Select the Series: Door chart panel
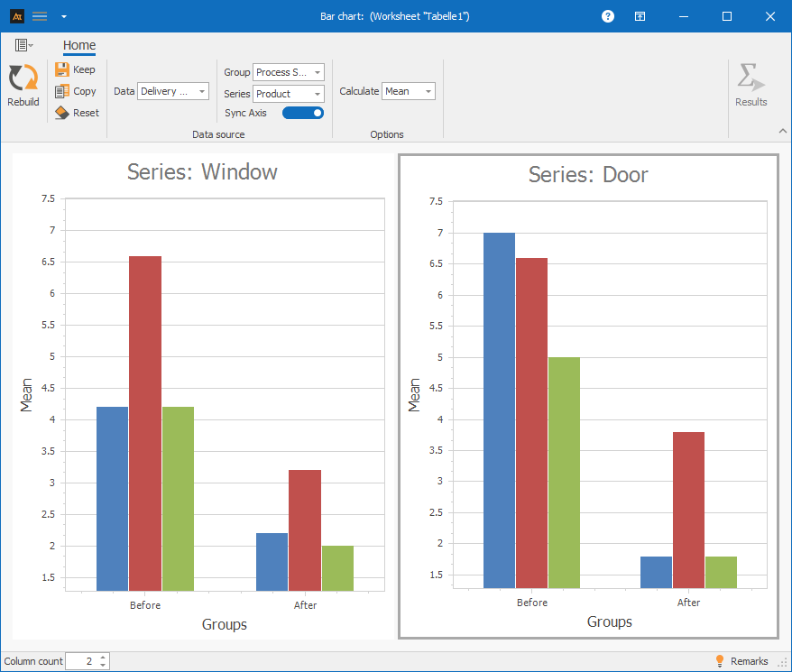This screenshot has height=672, width=792. (588, 397)
